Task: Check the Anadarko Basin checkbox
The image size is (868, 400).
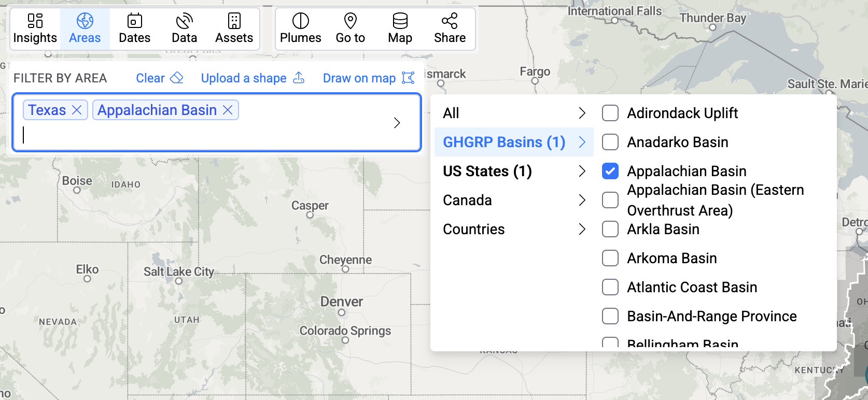Action: (x=610, y=142)
